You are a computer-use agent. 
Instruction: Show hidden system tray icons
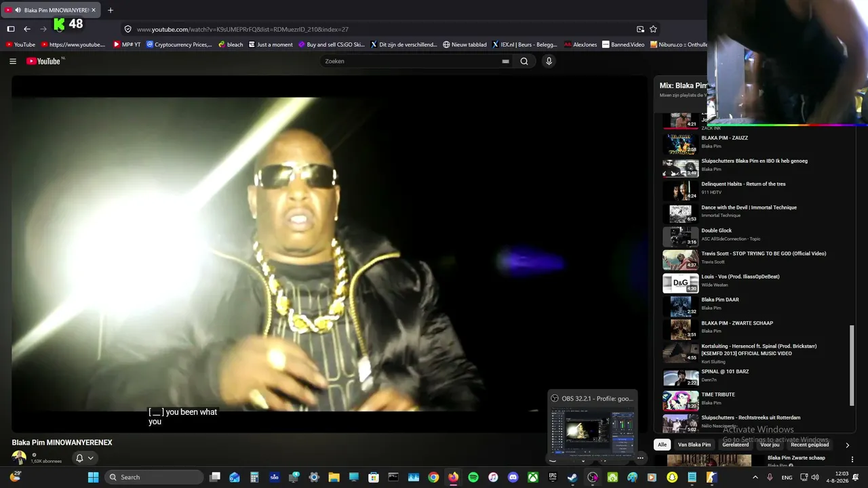point(755,477)
